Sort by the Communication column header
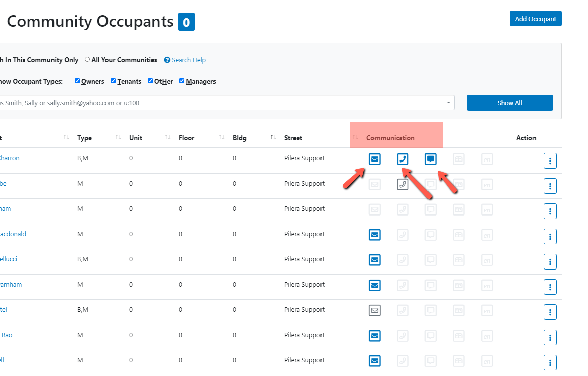Screen dimensions: 588x376 390,138
